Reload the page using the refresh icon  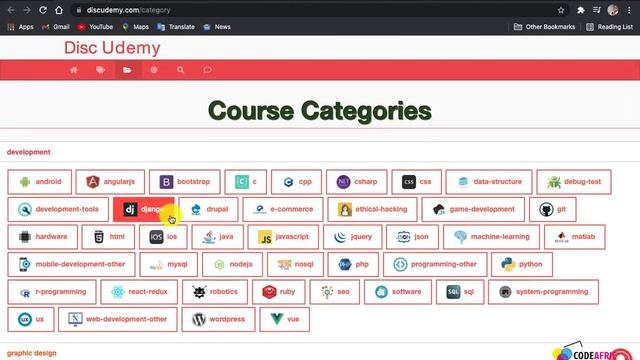coord(43,10)
